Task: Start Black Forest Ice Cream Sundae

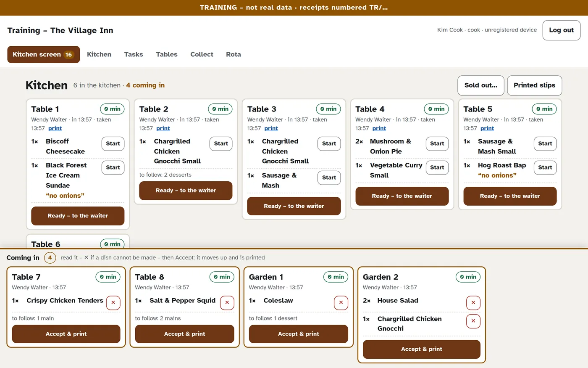Action: coord(113,168)
